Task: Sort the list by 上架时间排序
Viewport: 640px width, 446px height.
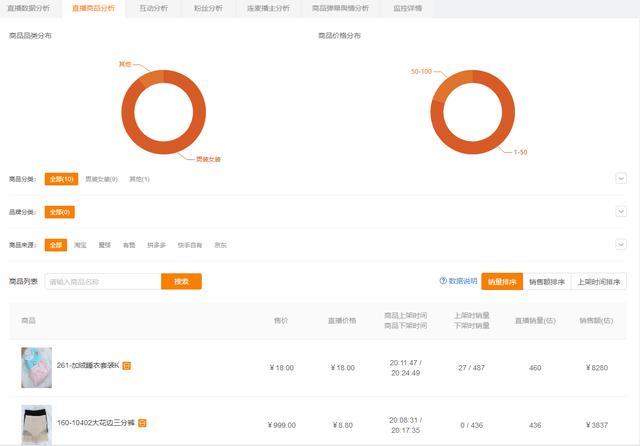Action: tap(599, 282)
